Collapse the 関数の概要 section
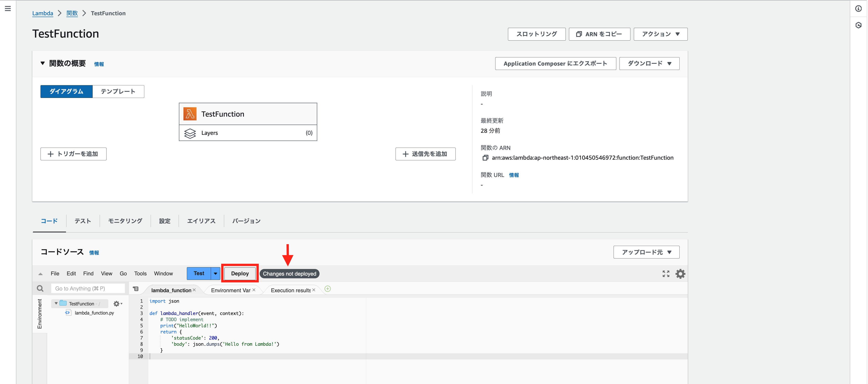Image resolution: width=868 pixels, height=384 pixels. (43, 63)
